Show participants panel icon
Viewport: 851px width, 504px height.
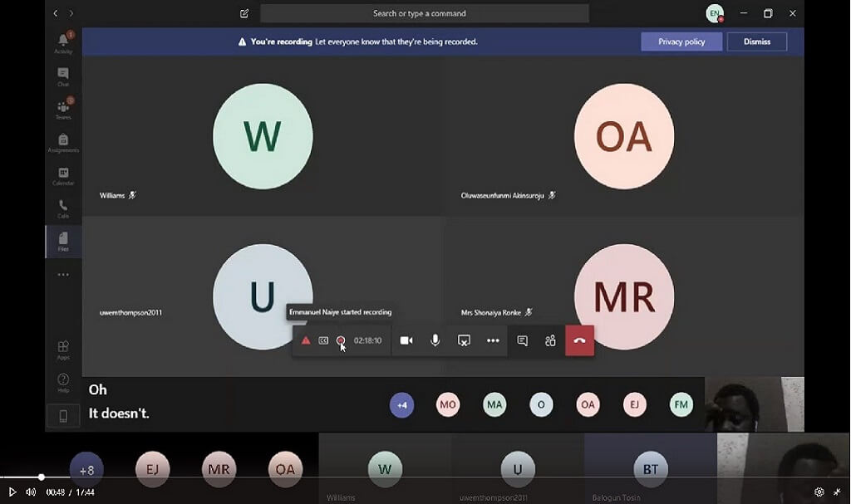coord(550,340)
